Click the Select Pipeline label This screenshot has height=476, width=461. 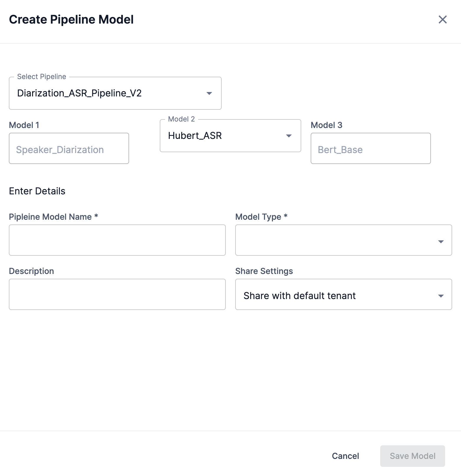(x=41, y=76)
